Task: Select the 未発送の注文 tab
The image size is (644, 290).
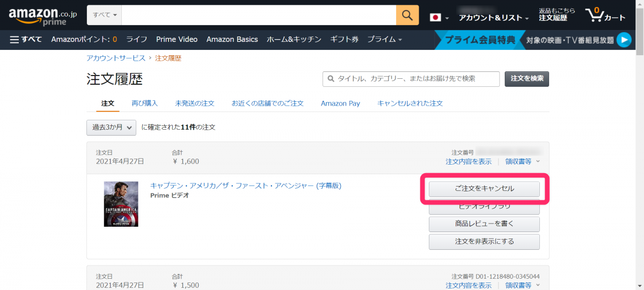Action: coord(194,103)
